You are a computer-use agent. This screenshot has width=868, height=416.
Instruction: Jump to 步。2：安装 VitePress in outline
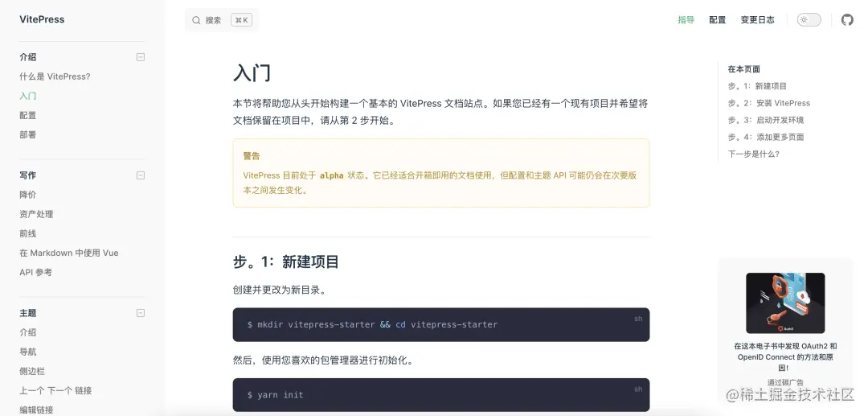769,103
